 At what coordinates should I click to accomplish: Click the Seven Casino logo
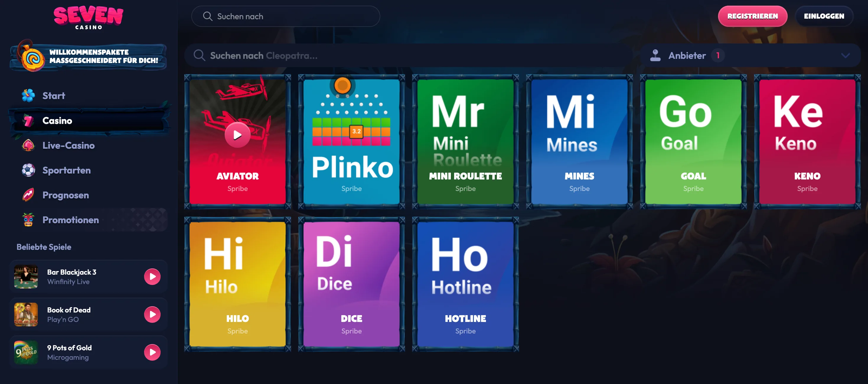pyautogui.click(x=89, y=18)
